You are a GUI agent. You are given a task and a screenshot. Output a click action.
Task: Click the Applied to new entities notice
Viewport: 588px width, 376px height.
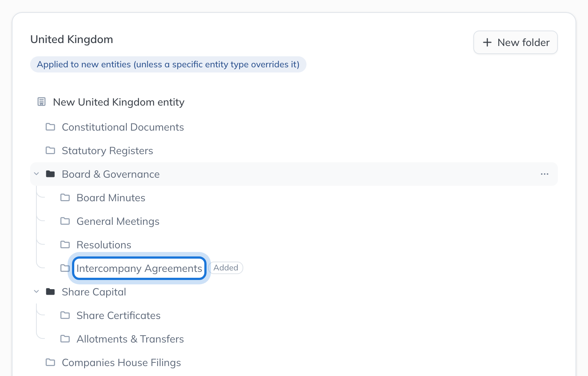[x=168, y=64]
